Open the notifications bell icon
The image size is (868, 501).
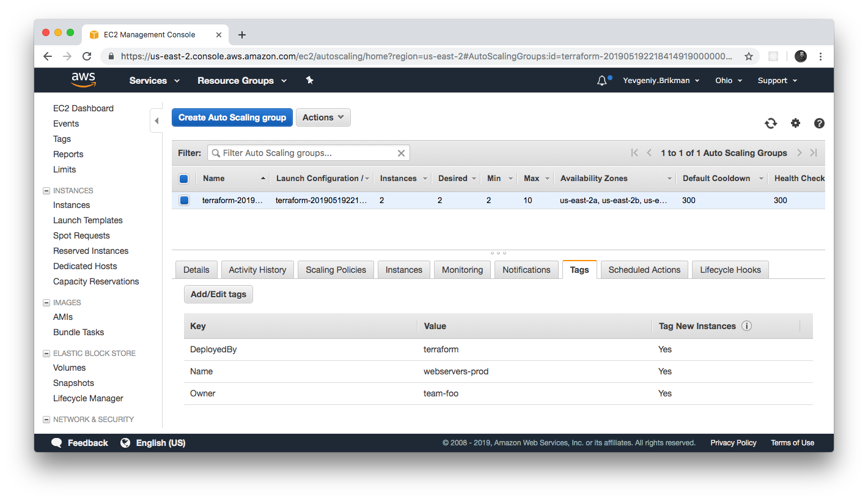[602, 81]
